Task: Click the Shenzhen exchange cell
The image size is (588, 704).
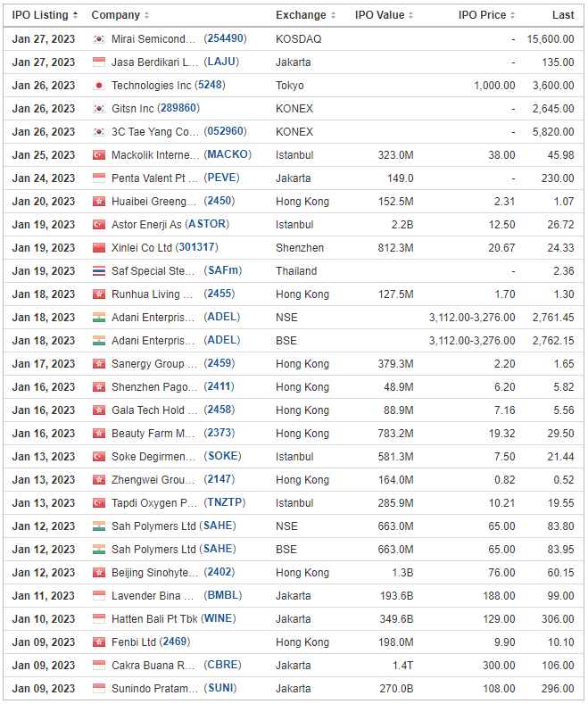Action: 300,248
